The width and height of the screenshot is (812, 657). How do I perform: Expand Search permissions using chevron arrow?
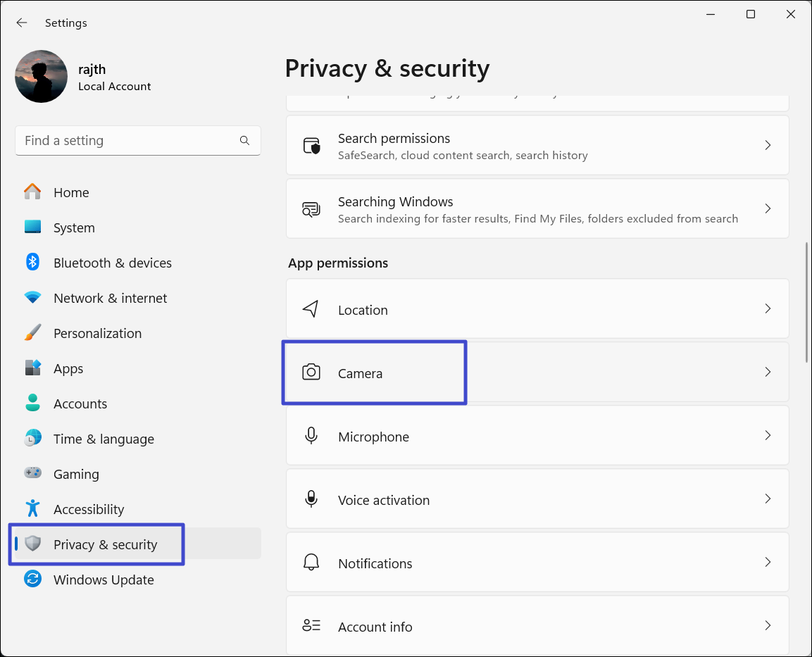click(768, 145)
